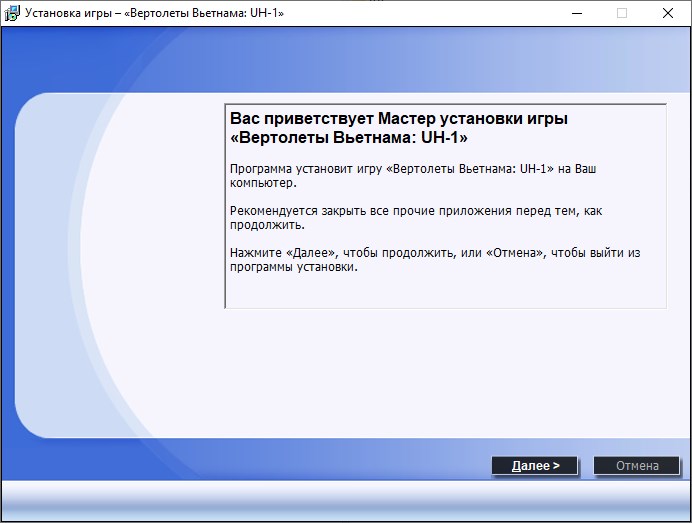692x523 pixels.
Task: Click the window title 'Установка игры'
Action: click(68, 13)
